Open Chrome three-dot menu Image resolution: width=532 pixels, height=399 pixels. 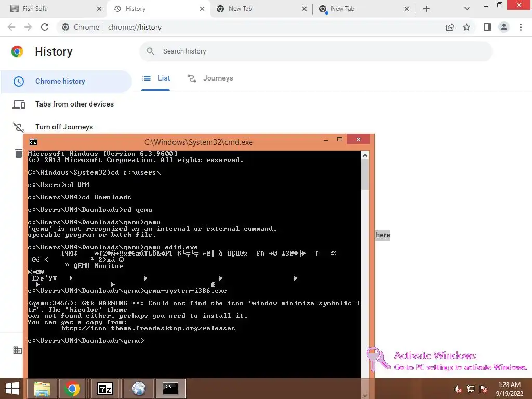pyautogui.click(x=521, y=27)
